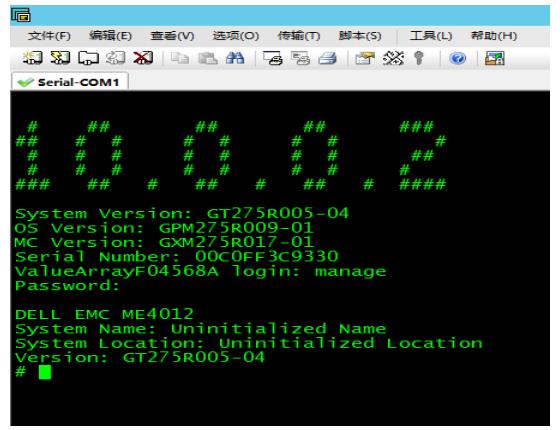Open the 帮助(H) menu
Image resolution: width=560 pixels, height=430 pixels.
point(494,36)
